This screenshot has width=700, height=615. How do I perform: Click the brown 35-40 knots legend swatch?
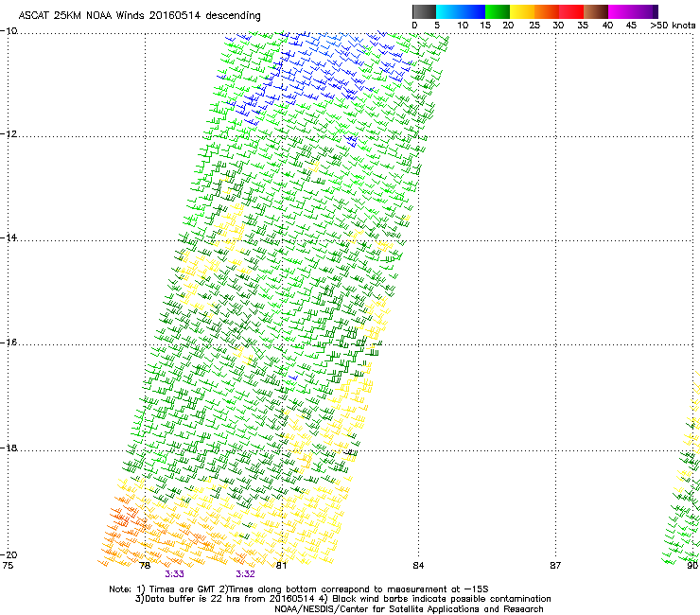point(596,11)
